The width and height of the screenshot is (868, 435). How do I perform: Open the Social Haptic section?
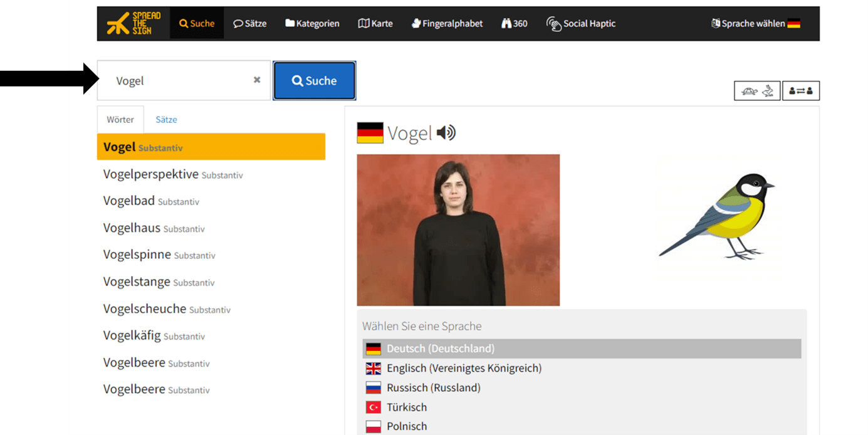click(580, 24)
